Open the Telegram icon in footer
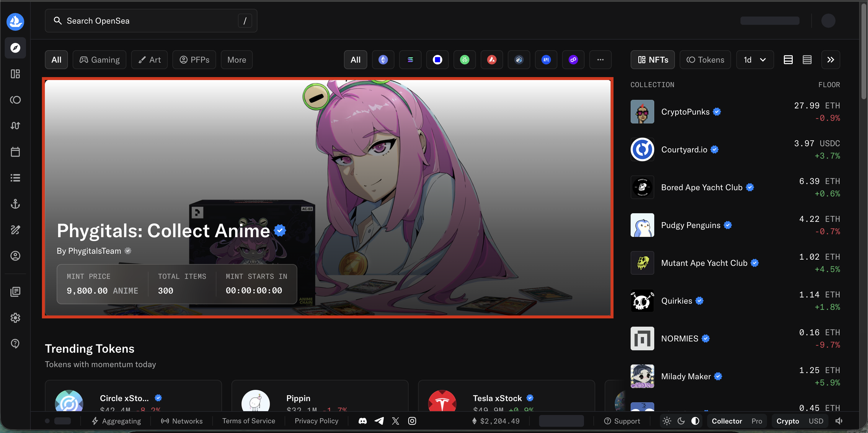This screenshot has height=433, width=868. [379, 421]
